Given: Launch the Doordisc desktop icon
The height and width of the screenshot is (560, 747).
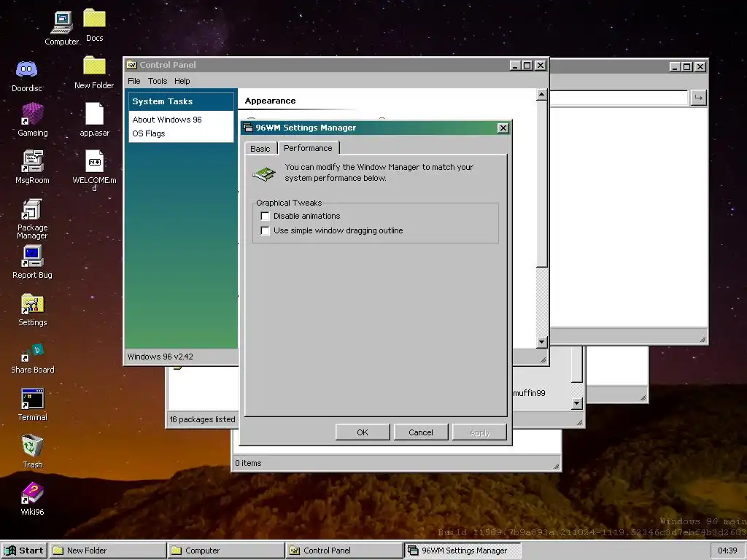Looking at the screenshot, I should tap(27, 76).
